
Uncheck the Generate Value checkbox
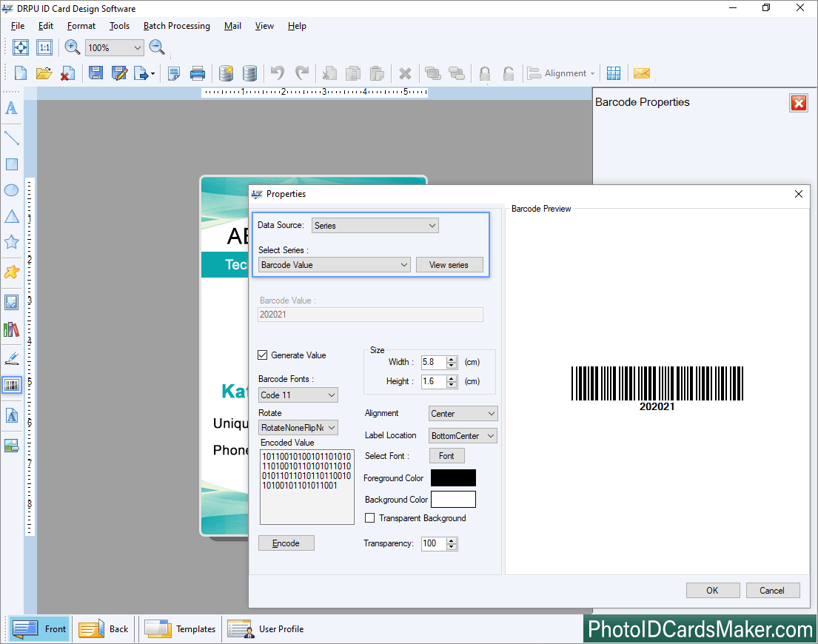click(263, 355)
